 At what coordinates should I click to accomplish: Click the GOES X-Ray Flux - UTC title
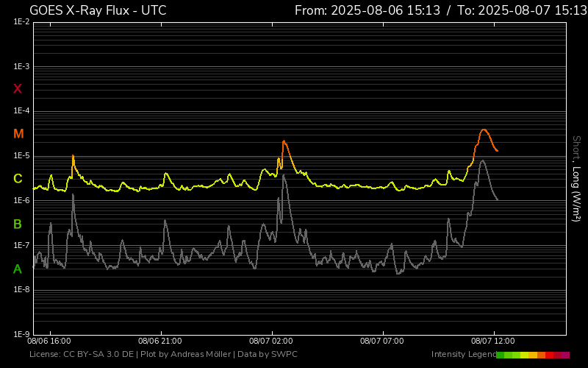click(98, 10)
